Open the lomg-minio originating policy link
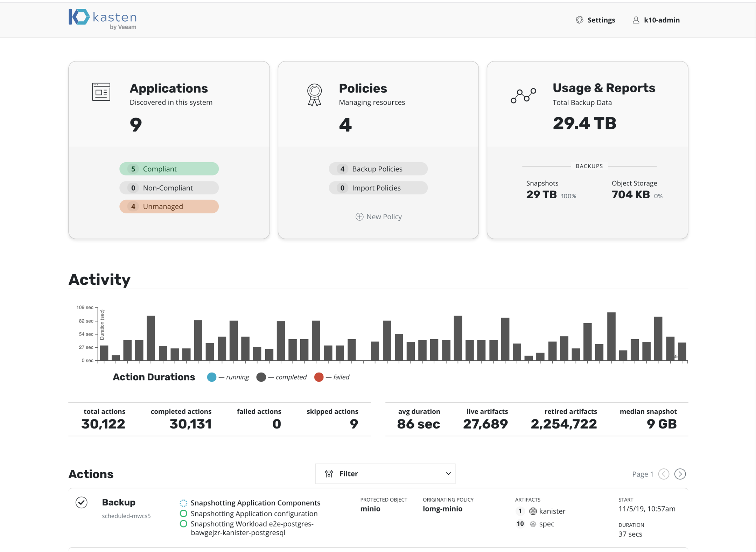Image resolution: width=756 pixels, height=552 pixels. (442, 509)
